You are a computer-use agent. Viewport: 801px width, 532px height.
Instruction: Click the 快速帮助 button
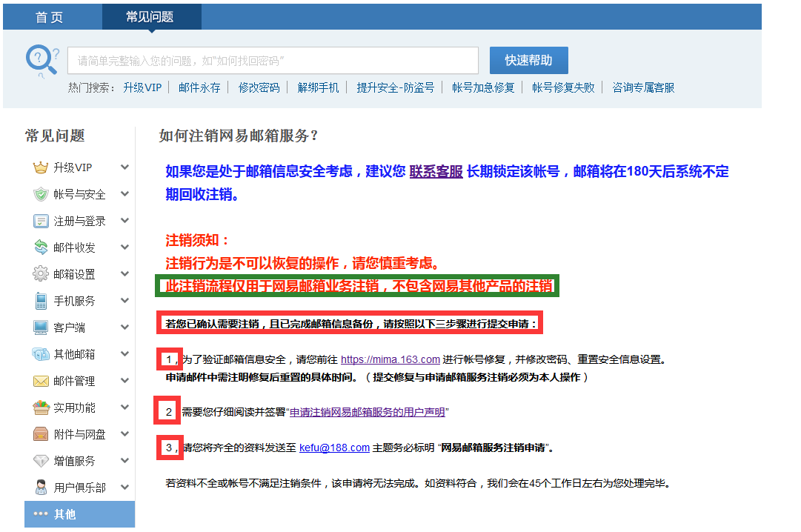tap(529, 60)
